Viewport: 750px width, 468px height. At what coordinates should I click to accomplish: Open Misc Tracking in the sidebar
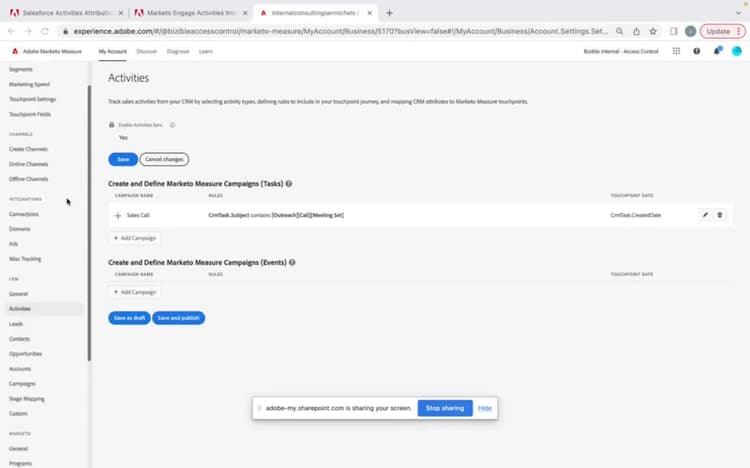pos(25,259)
